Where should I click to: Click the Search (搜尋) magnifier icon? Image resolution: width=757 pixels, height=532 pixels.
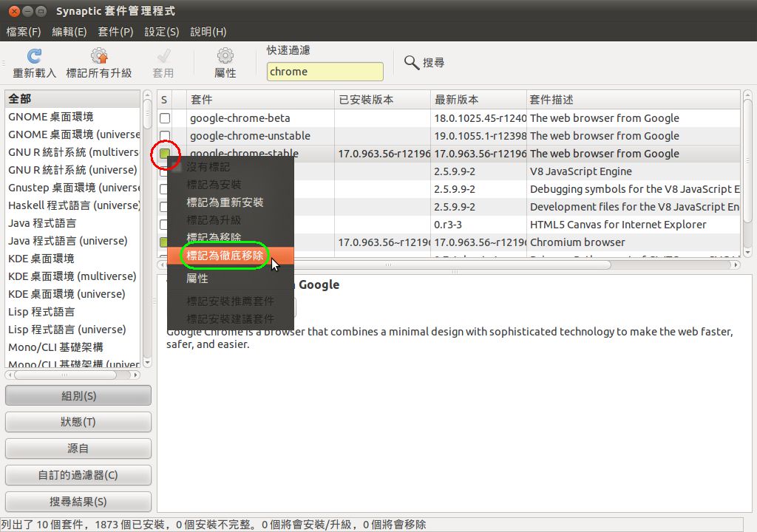coord(412,63)
